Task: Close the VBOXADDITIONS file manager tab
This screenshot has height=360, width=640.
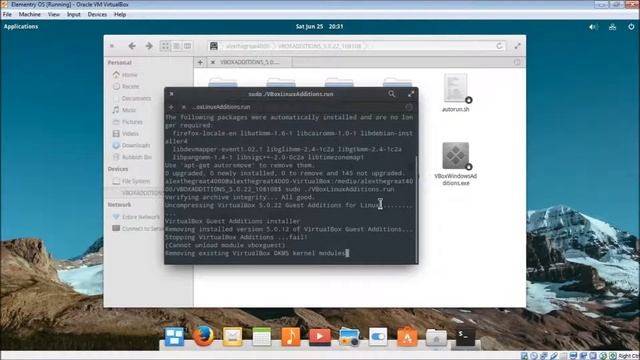Action: 213,62
